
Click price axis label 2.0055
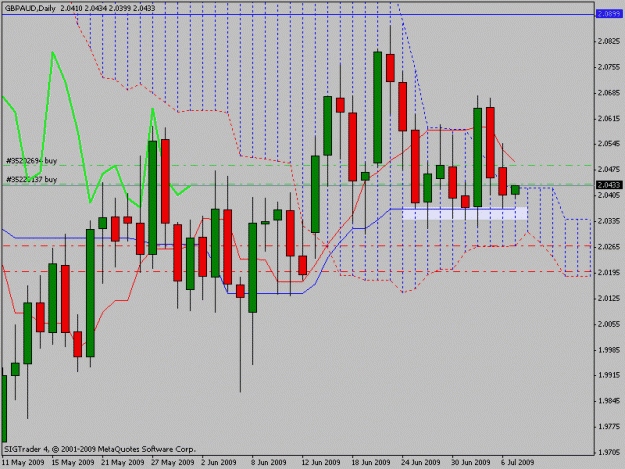click(x=609, y=324)
